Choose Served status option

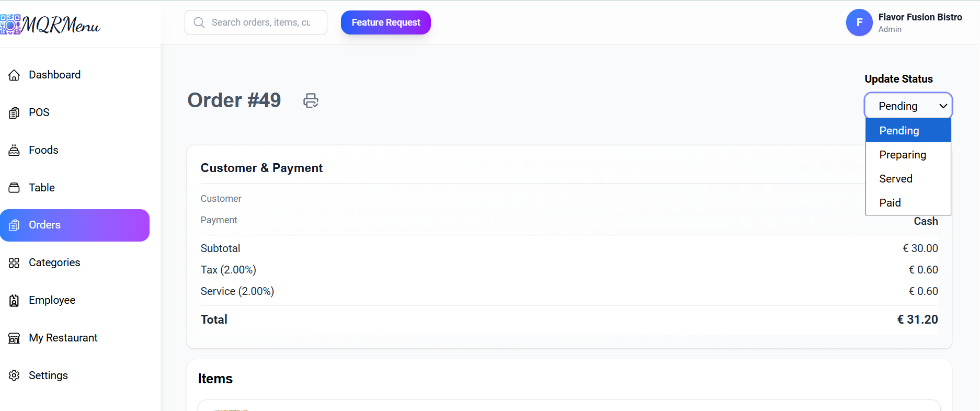tap(896, 179)
